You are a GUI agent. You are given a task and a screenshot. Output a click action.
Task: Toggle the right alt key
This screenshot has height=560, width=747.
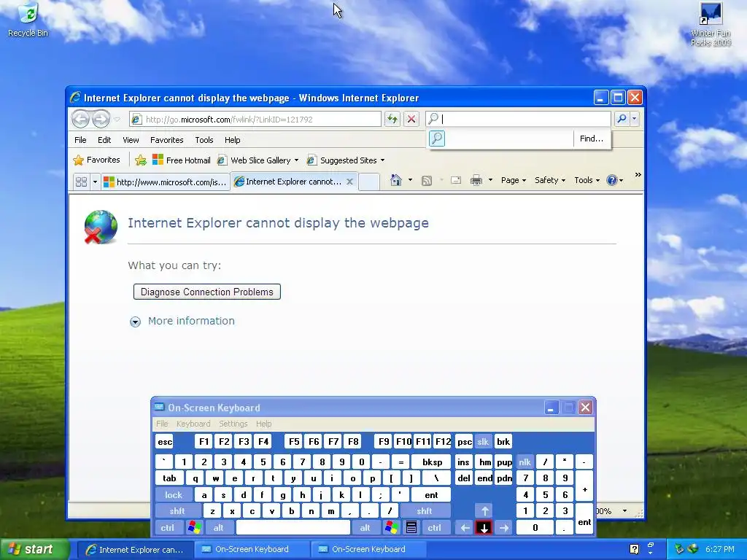click(x=365, y=528)
